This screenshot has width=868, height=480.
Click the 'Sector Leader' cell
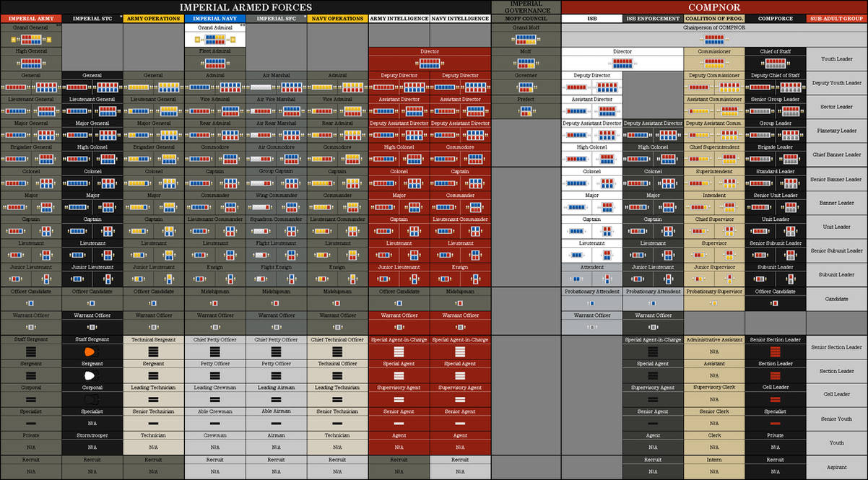837,107
